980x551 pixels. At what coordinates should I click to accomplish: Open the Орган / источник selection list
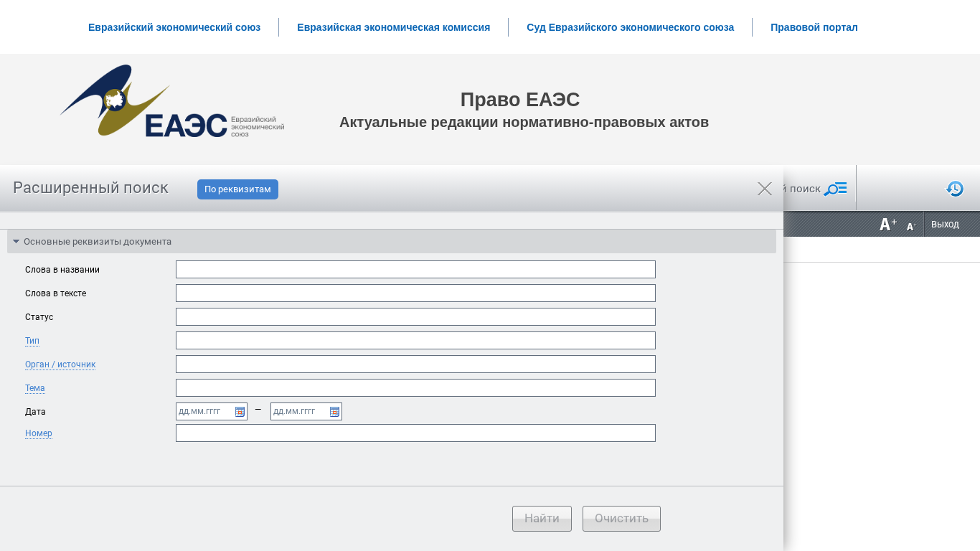[x=60, y=364]
